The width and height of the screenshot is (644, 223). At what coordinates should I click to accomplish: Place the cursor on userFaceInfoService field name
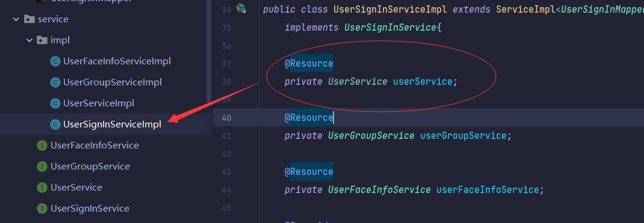point(487,190)
